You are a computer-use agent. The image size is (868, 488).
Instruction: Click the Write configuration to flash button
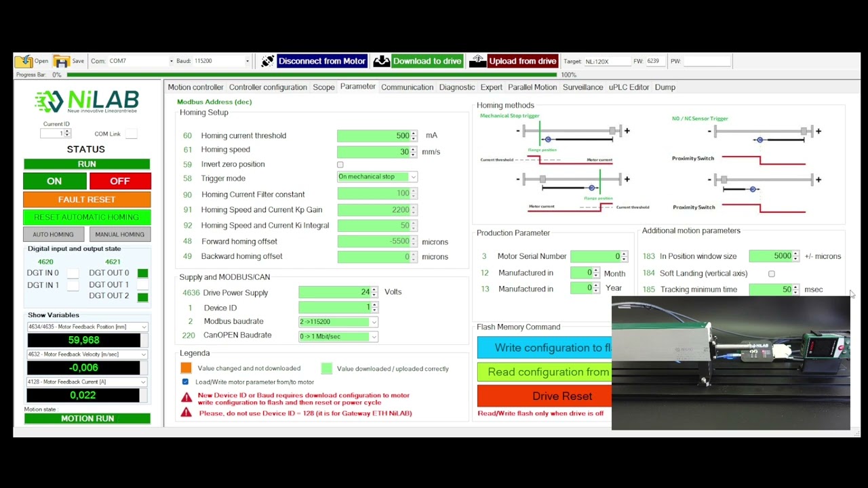[x=545, y=348]
